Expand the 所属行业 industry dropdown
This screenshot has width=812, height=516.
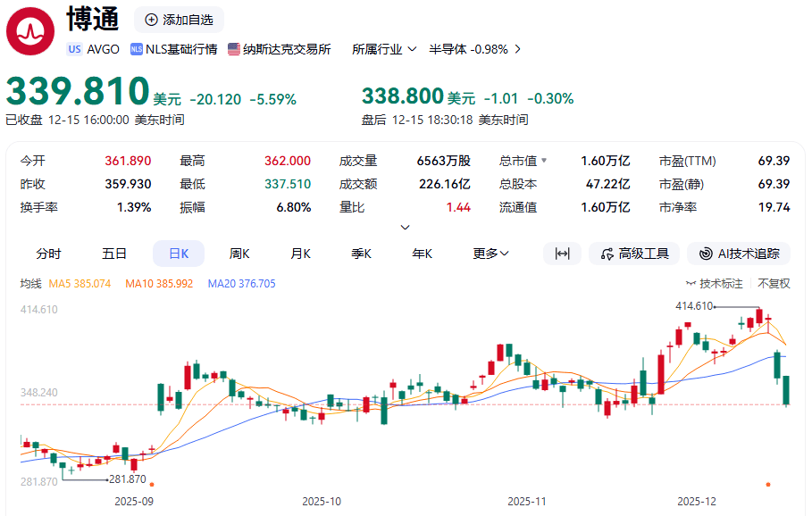click(x=382, y=49)
